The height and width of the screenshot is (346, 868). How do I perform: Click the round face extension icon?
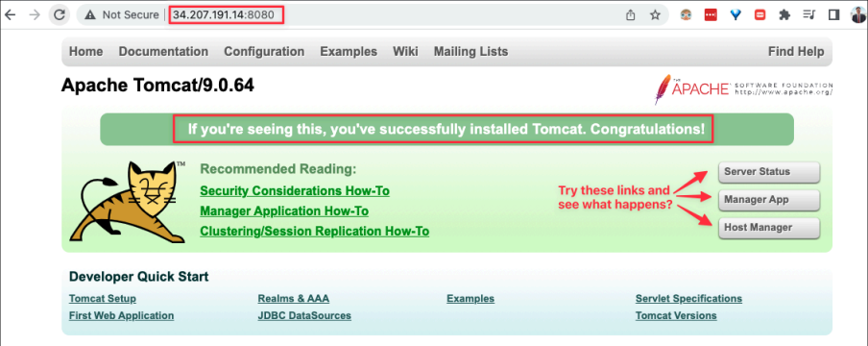(687, 15)
